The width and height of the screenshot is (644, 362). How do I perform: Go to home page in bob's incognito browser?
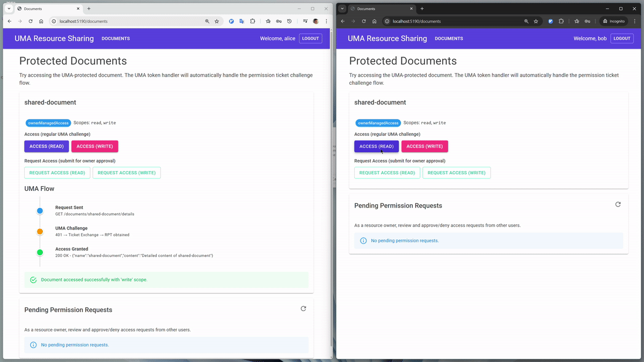374,21
